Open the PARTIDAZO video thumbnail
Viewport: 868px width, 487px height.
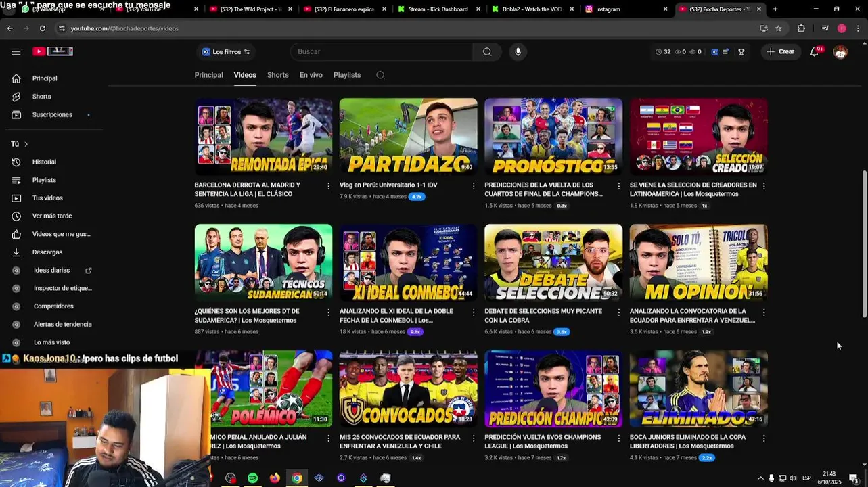[x=408, y=137]
